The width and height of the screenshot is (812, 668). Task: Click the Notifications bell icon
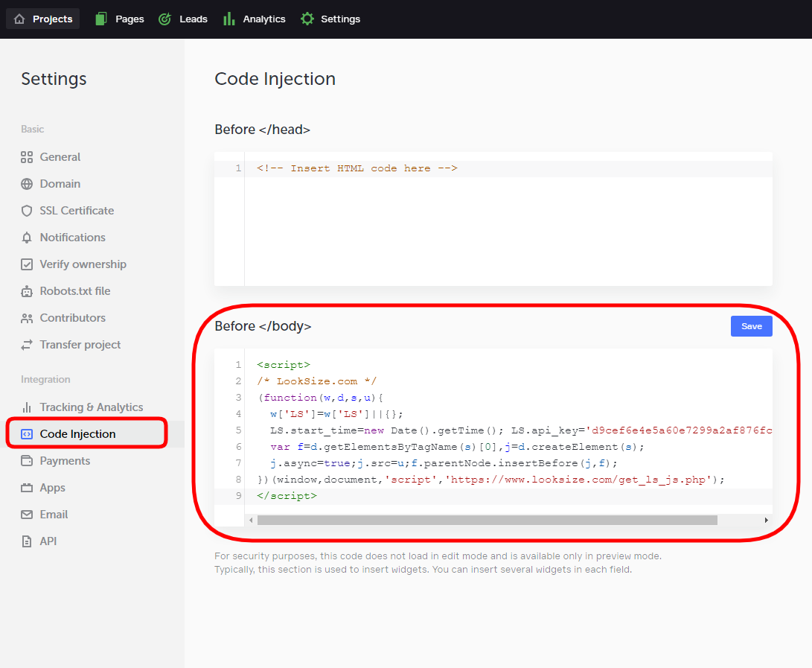26,238
